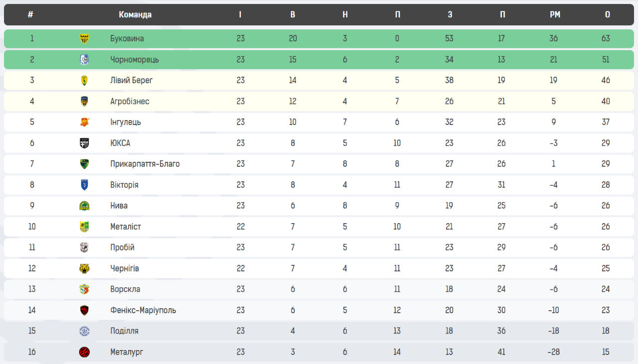
Task: Click the Чернігів team crest
Action: click(85, 269)
